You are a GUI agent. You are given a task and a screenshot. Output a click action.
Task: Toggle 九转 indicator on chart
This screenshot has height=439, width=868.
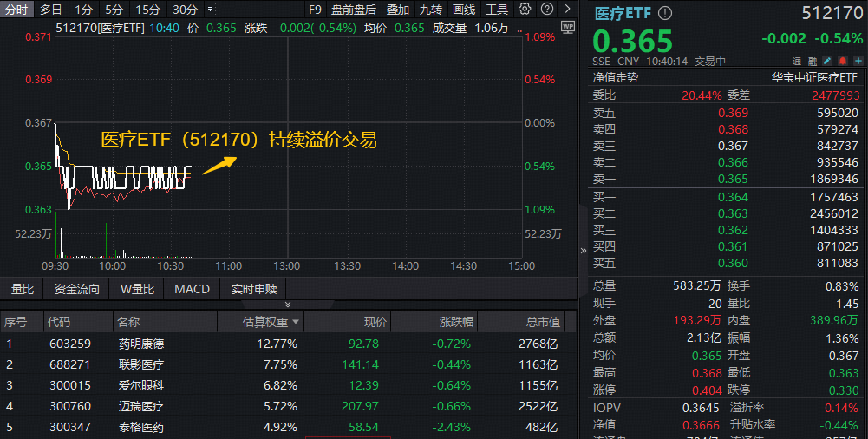click(x=430, y=10)
